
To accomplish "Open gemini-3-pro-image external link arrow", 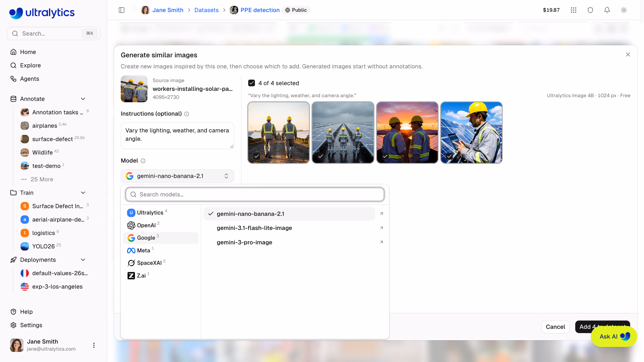I will (381, 242).
